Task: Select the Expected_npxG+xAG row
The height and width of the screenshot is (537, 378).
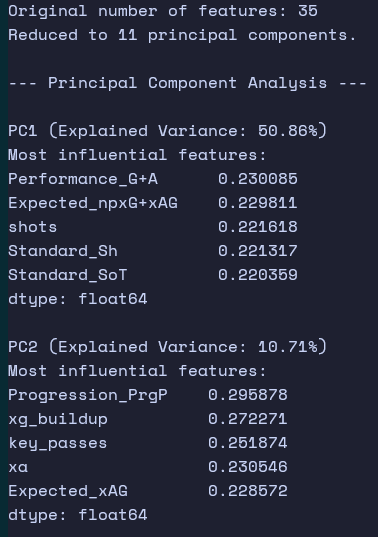Action: (153, 203)
